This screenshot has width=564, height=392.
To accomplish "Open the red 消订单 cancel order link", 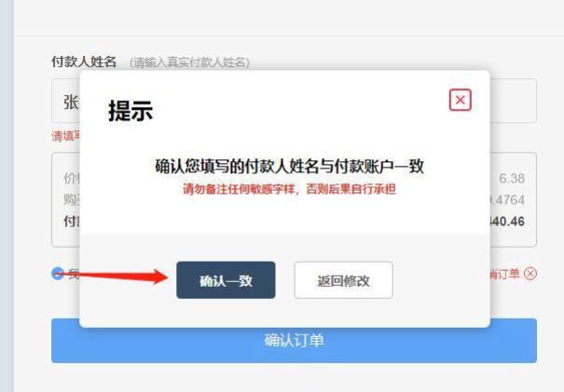I will click(505, 274).
